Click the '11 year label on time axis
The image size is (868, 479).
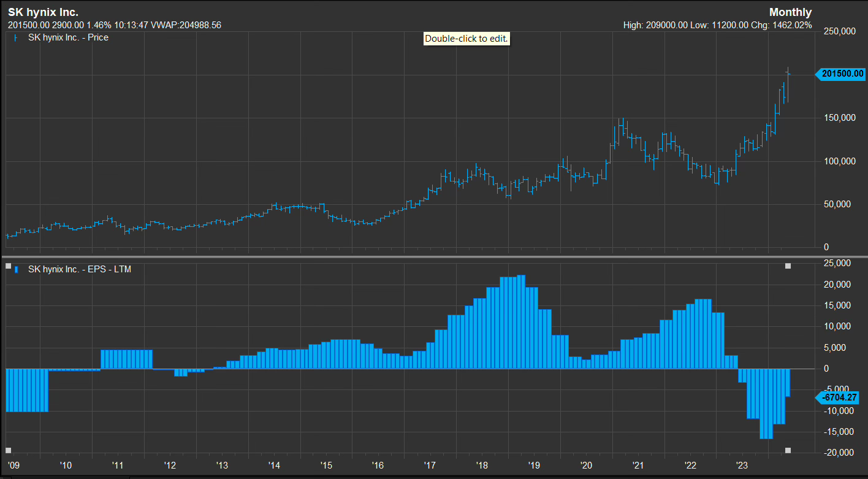pyautogui.click(x=117, y=464)
